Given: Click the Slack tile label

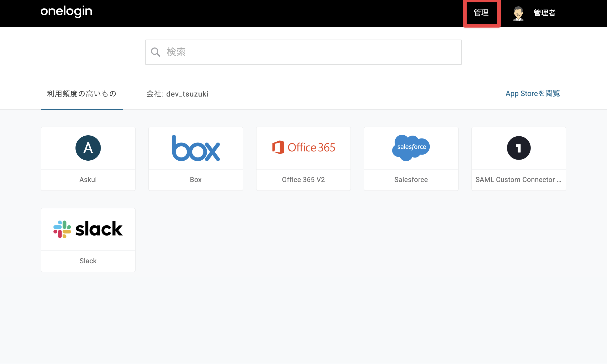Looking at the screenshot, I should [x=88, y=261].
